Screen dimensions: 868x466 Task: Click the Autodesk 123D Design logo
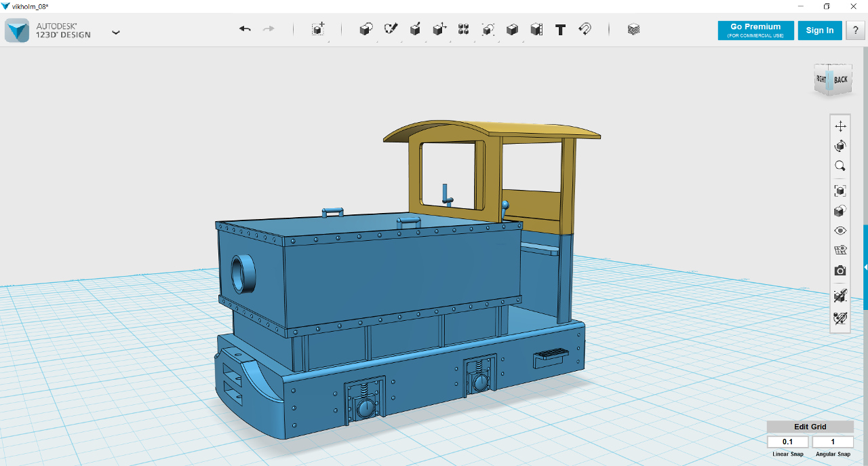tap(17, 31)
